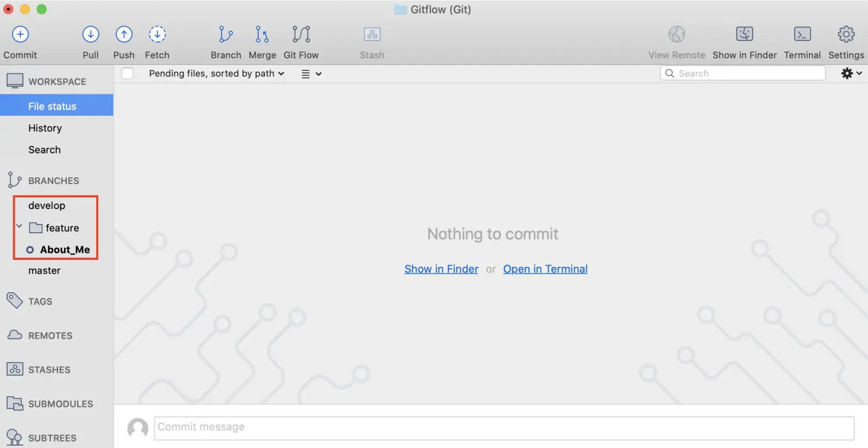868x448 pixels.
Task: Open Pending files sorted by path dropdown
Action: (x=217, y=74)
